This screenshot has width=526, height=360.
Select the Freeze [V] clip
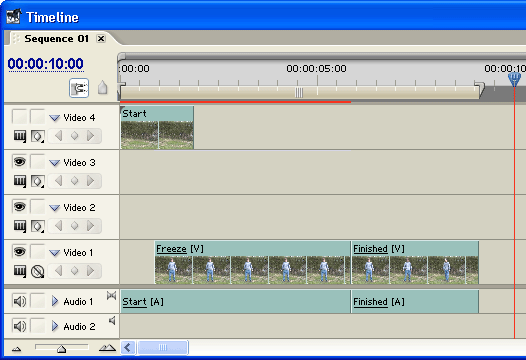pyautogui.click(x=253, y=262)
